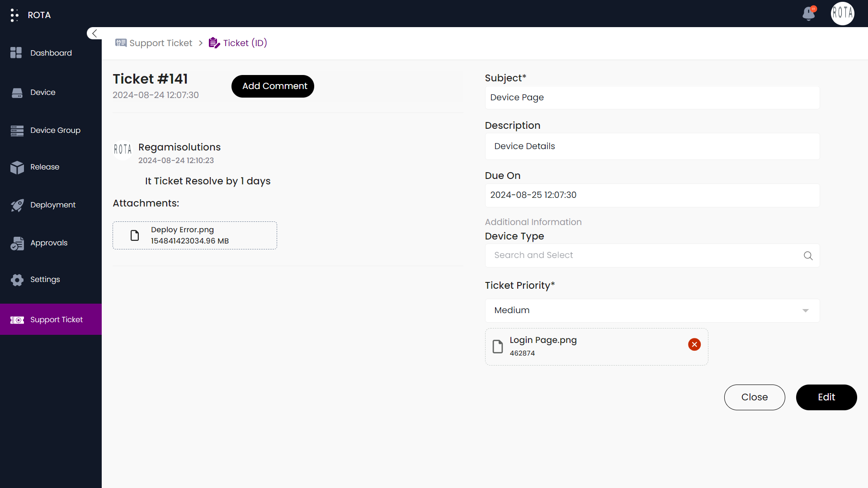This screenshot has height=488, width=868.
Task: Click the Release box icon
Action: (x=17, y=167)
